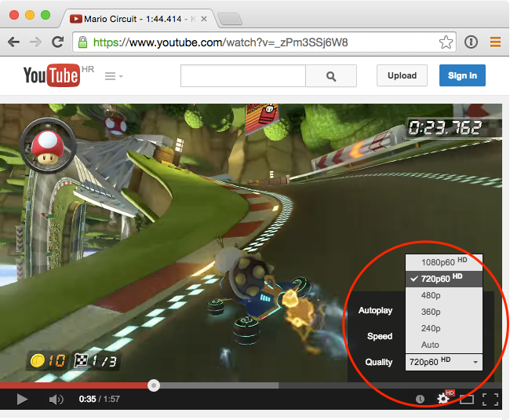This screenshot has width=510, height=420.
Task: Click the Watch Later clock icon
Action: click(x=420, y=399)
